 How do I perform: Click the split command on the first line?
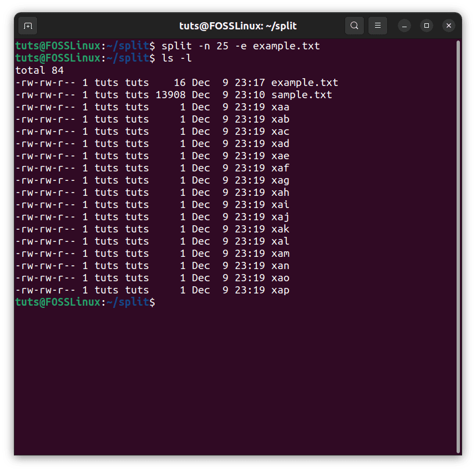pos(176,45)
